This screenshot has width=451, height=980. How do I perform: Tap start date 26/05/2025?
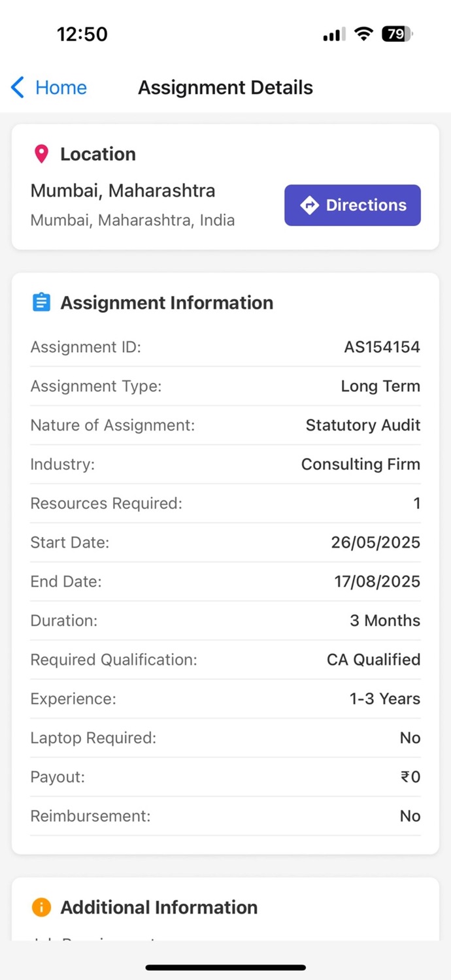(376, 542)
